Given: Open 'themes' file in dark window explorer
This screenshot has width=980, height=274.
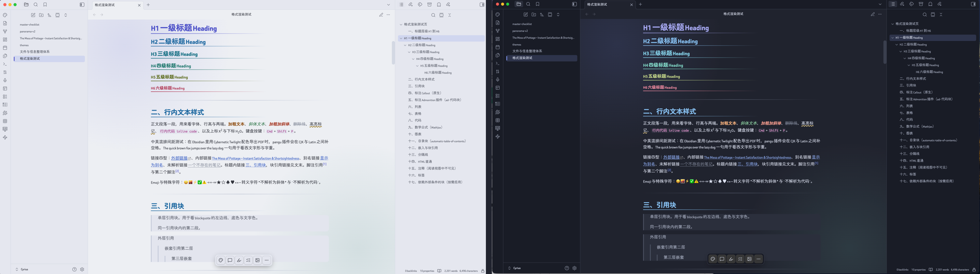Looking at the screenshot, I should point(517,45).
